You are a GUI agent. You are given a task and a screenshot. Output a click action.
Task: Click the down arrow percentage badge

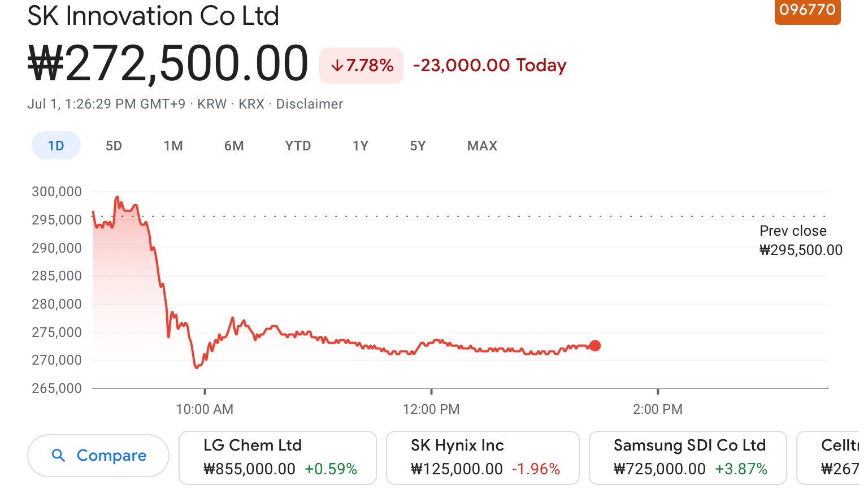tap(361, 66)
